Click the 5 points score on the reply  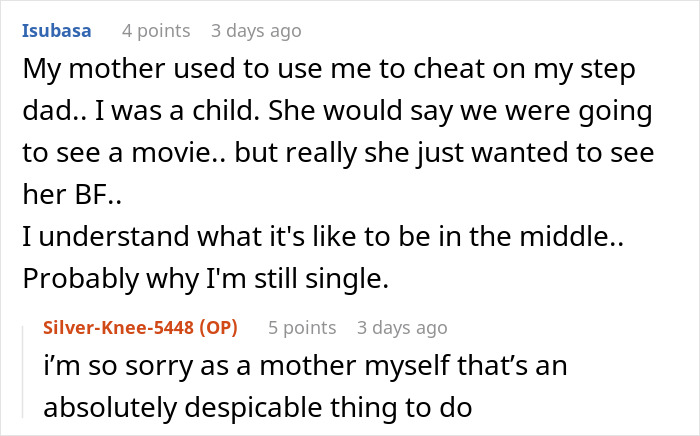pyautogui.click(x=302, y=327)
